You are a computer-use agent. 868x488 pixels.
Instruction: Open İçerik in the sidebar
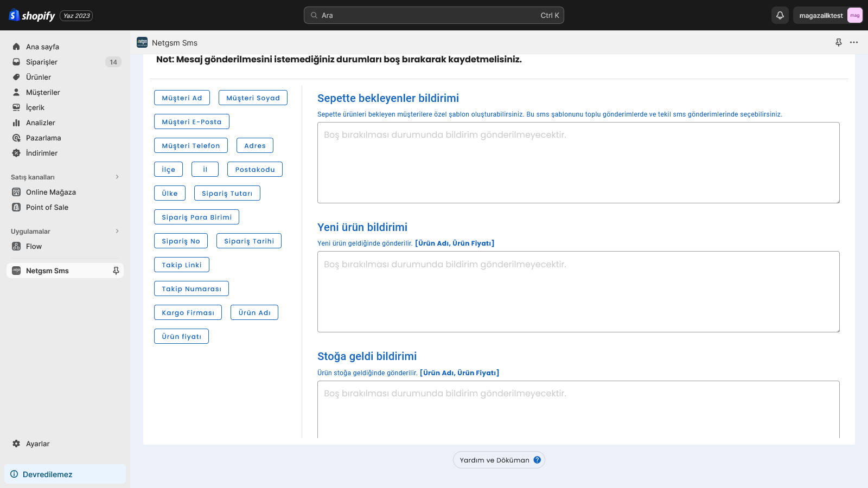pyautogui.click(x=65, y=107)
